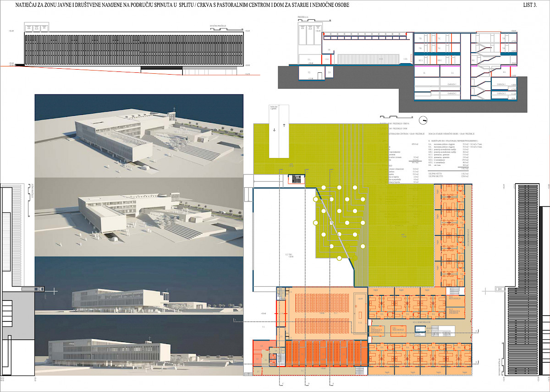Click the down arrow on the garage ramp
This screenshot has height=392, width=550.
click(275, 130)
